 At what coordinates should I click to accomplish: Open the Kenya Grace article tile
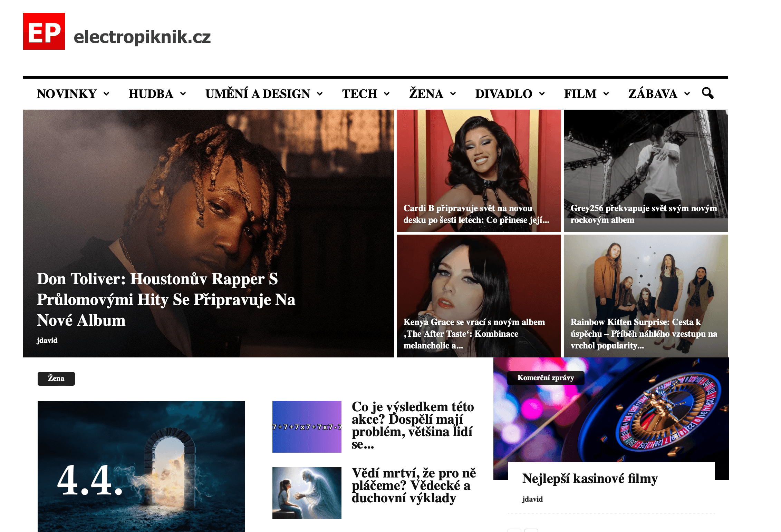pyautogui.click(x=479, y=296)
